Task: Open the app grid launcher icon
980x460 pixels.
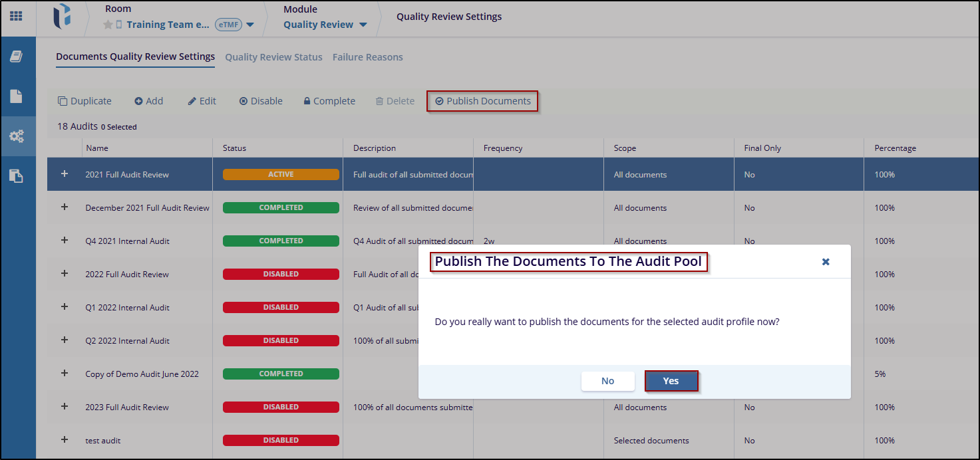Action: pyautogui.click(x=16, y=16)
